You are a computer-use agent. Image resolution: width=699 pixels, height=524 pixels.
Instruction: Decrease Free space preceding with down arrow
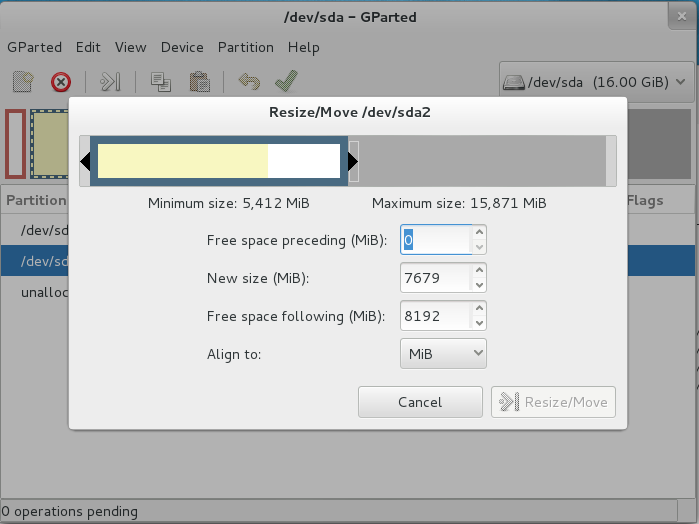[479, 247]
